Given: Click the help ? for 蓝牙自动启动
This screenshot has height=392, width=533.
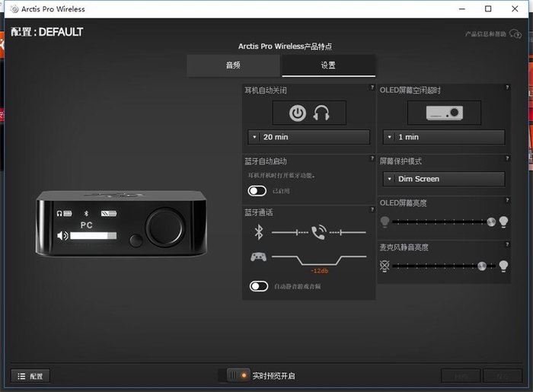Looking at the screenshot, I should coord(372,158).
